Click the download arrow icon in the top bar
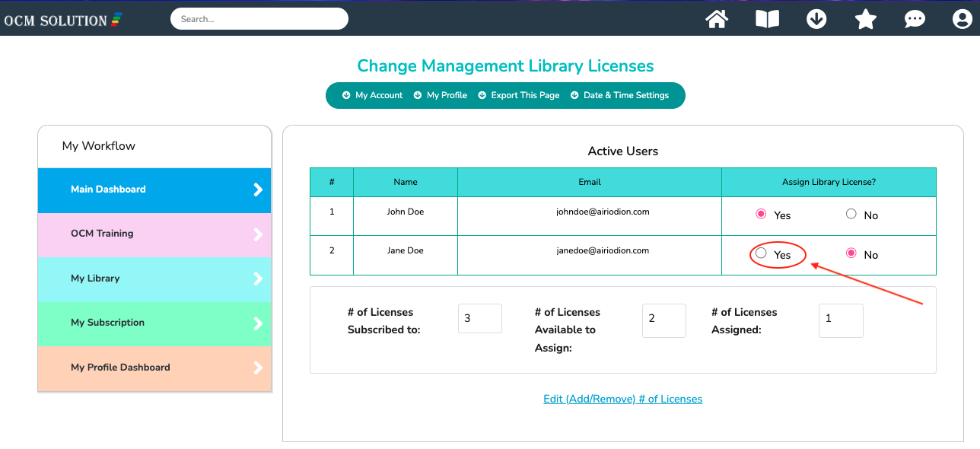980x449 pixels. [816, 18]
